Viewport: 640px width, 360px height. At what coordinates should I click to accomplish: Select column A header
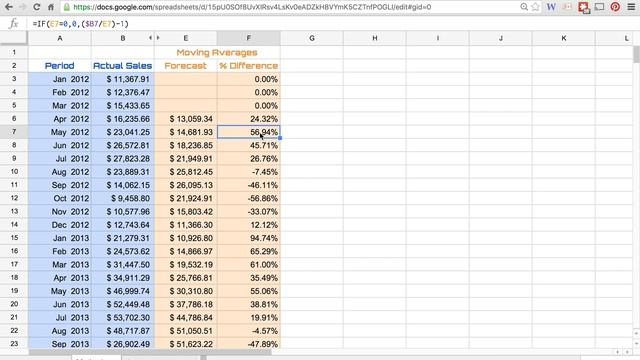click(x=60, y=38)
